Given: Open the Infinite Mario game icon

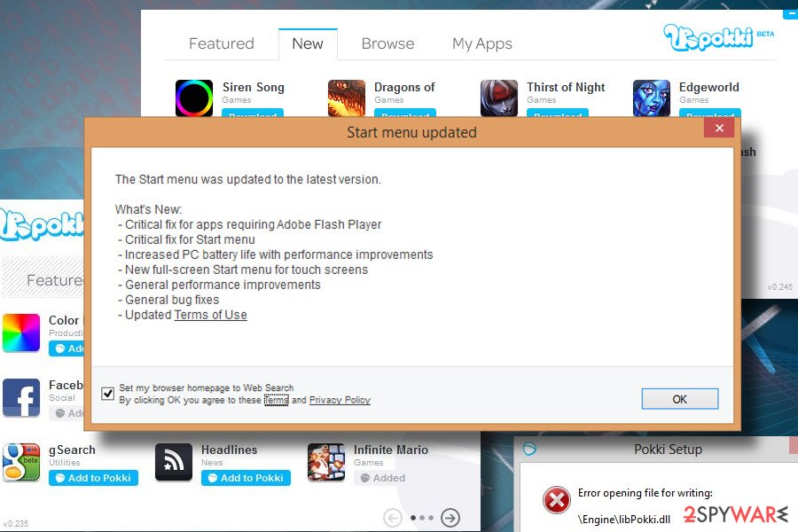Looking at the screenshot, I should pyautogui.click(x=326, y=462).
